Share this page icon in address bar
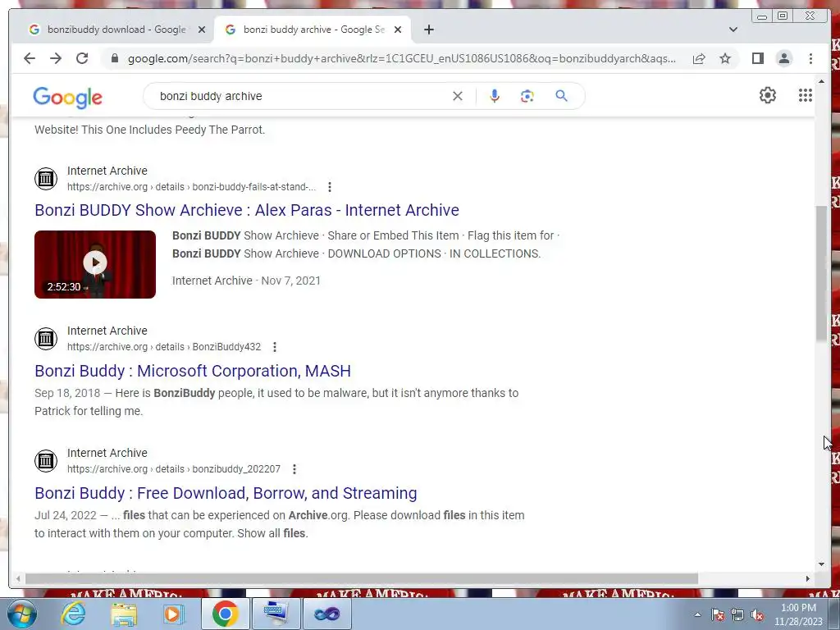This screenshot has width=840, height=630. (699, 58)
